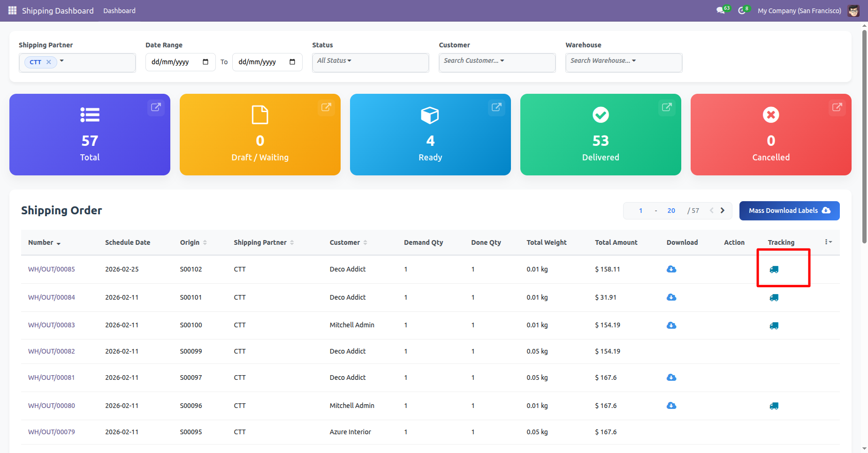
Task: Open the column options menu in table header
Action: (828, 242)
